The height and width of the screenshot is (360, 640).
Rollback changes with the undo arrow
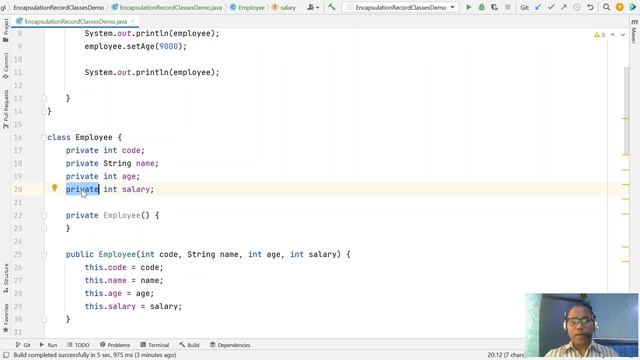(590, 7)
